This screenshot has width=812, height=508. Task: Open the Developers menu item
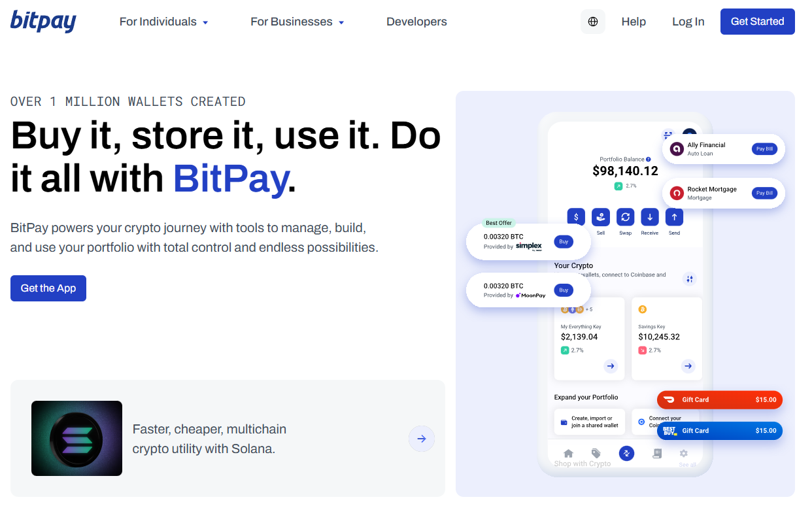point(416,22)
